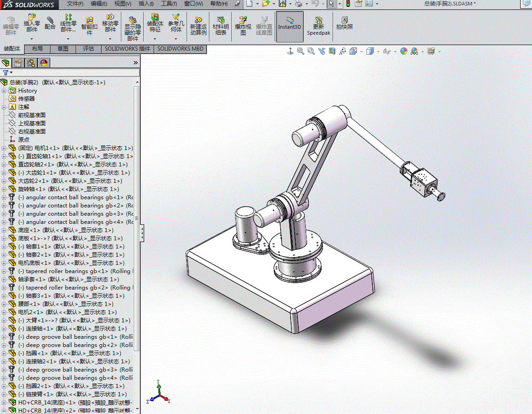This screenshot has height=414, width=532.
Task: Expand the 底座<1> component node
Action: pos(4,230)
